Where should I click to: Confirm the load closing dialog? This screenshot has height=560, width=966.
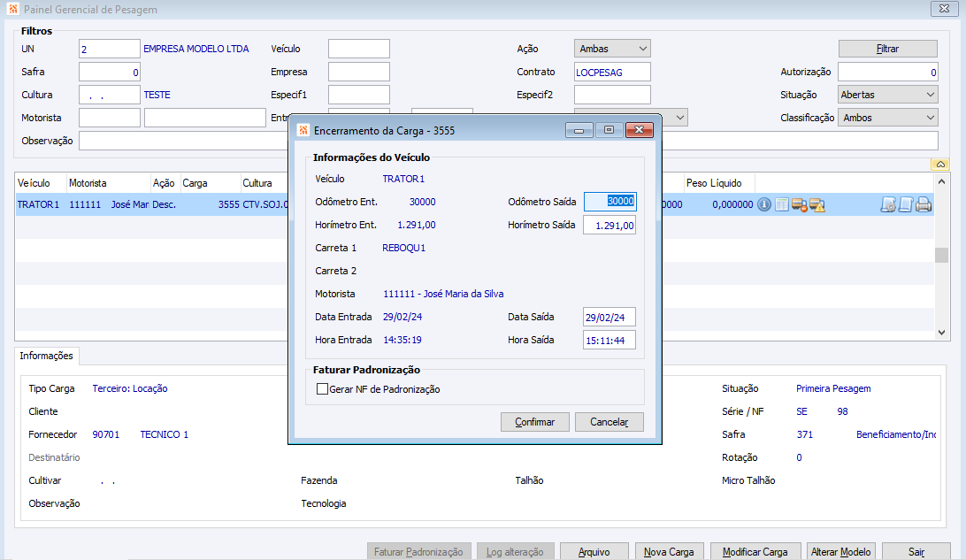pyautogui.click(x=534, y=422)
